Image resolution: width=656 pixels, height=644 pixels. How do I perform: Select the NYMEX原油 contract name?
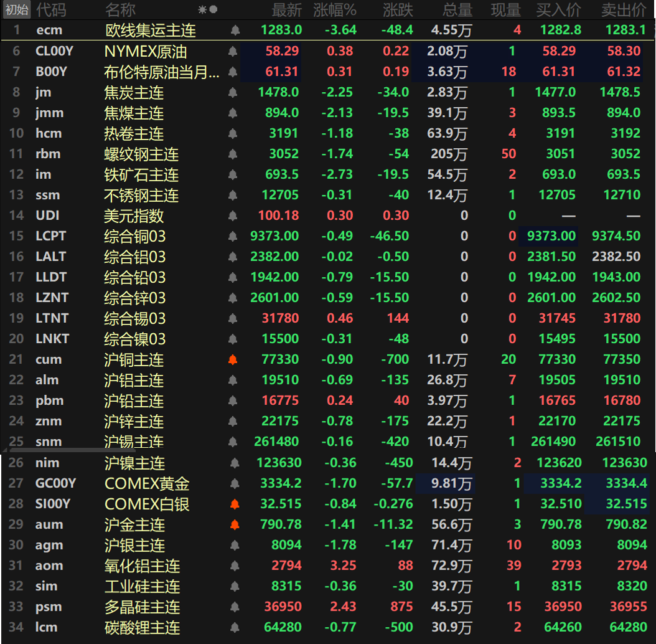(146, 52)
